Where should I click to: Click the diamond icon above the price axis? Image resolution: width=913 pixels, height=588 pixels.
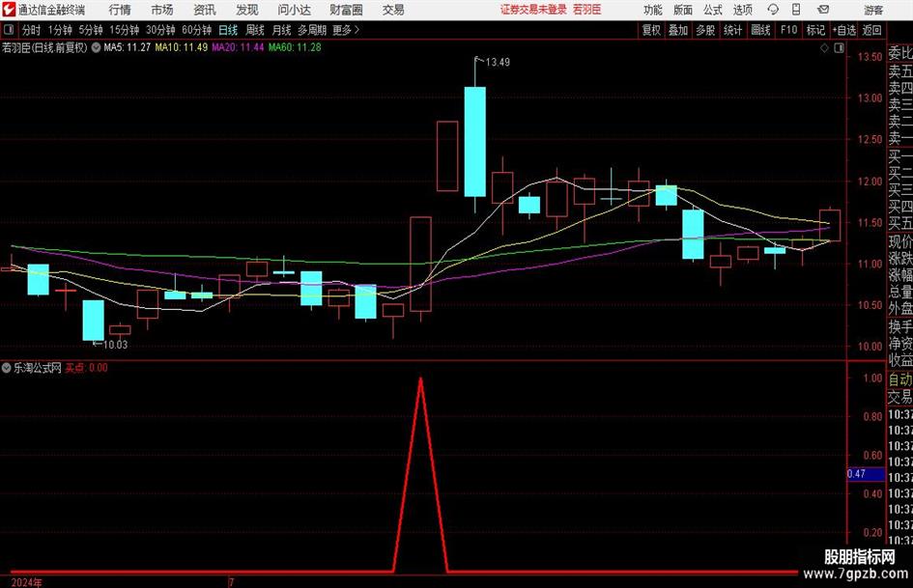(824, 48)
